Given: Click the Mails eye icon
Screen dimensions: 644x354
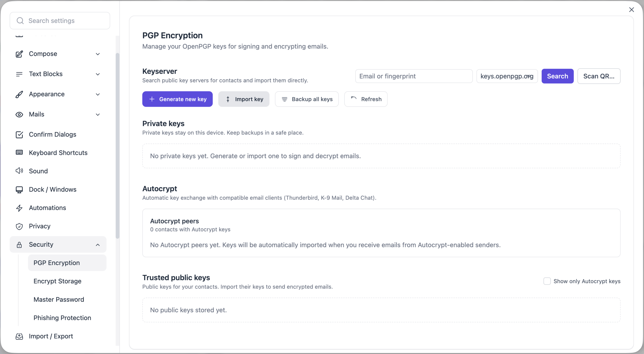Looking at the screenshot, I should 19,115.
